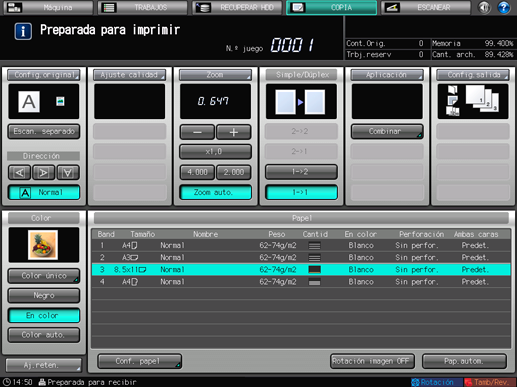The image size is (517, 387).
Task: Select tray 2 A3 paper row
Action: pos(301,258)
